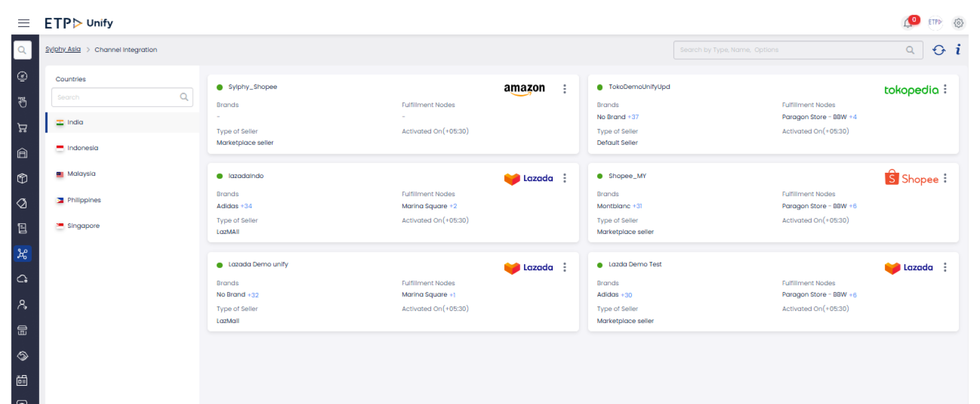Viewport: 980px width, 404px height.
Task: Open options menu for Shopee_MY card
Action: coord(945,178)
